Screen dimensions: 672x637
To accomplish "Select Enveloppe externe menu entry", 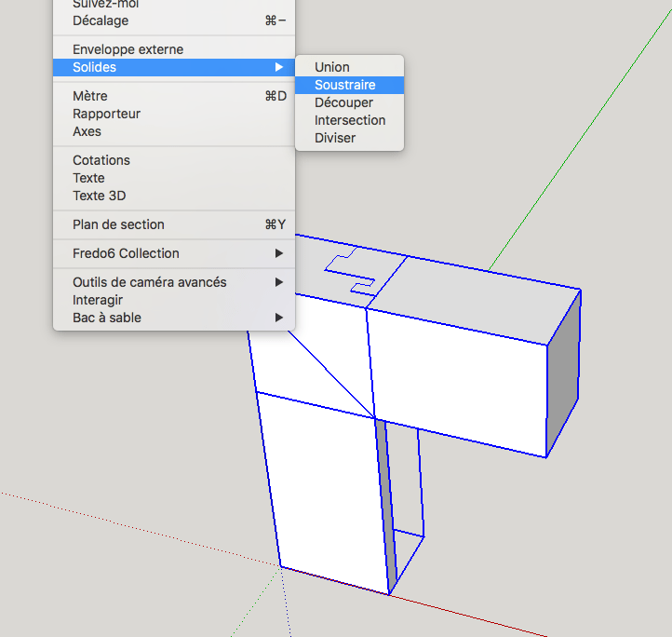I will point(174,49).
